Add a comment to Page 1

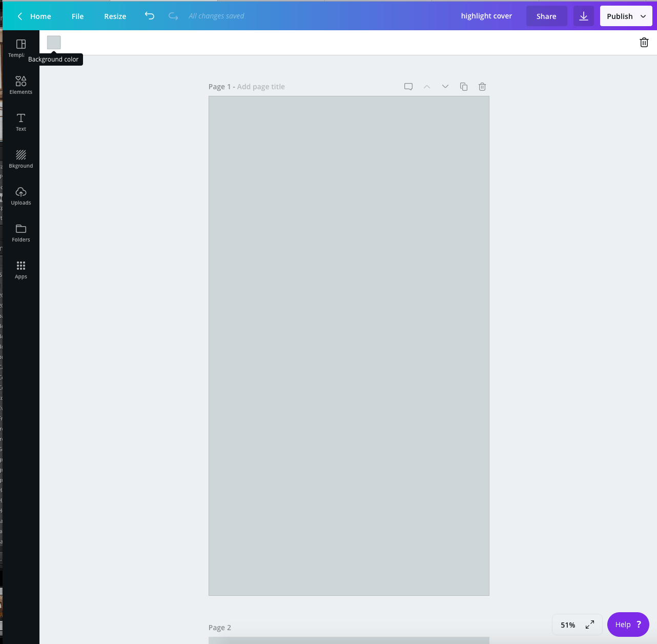tap(408, 87)
